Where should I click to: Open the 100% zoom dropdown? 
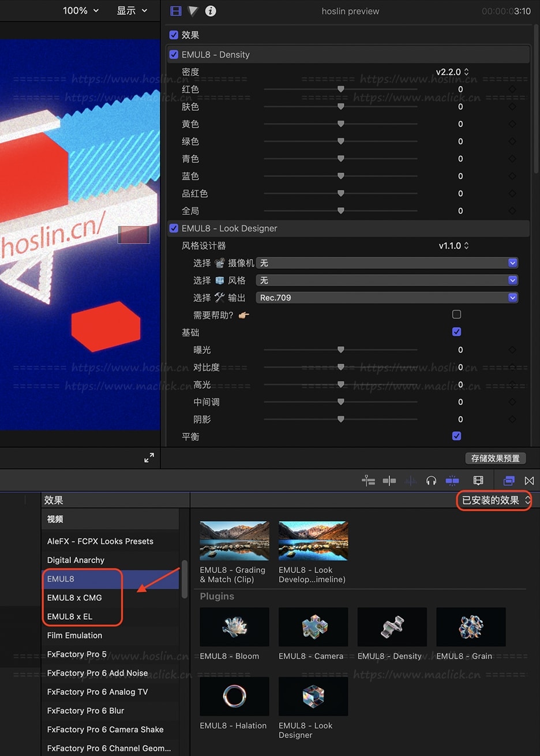point(81,10)
